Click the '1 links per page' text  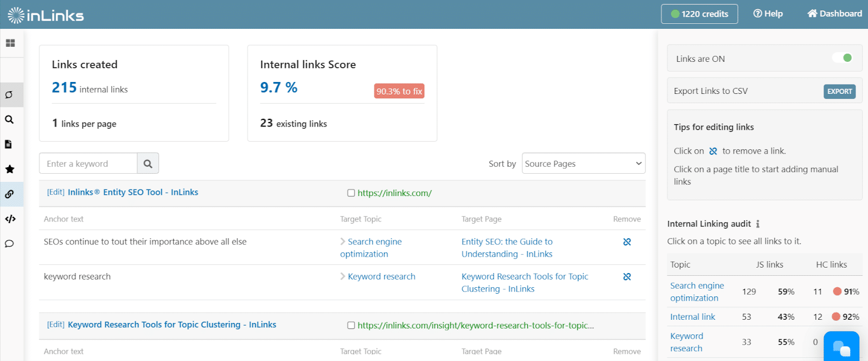(84, 123)
